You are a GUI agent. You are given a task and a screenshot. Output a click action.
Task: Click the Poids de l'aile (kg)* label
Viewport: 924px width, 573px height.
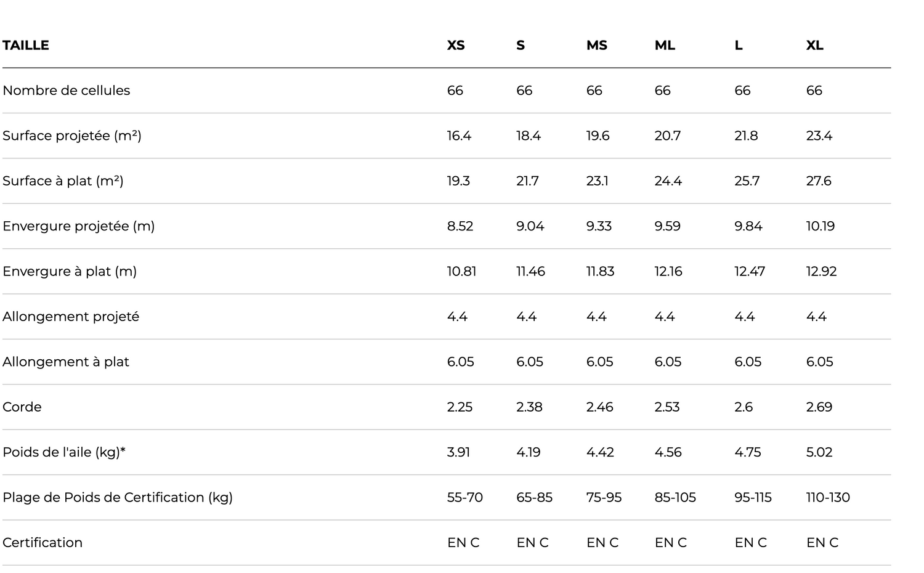[x=64, y=452]
